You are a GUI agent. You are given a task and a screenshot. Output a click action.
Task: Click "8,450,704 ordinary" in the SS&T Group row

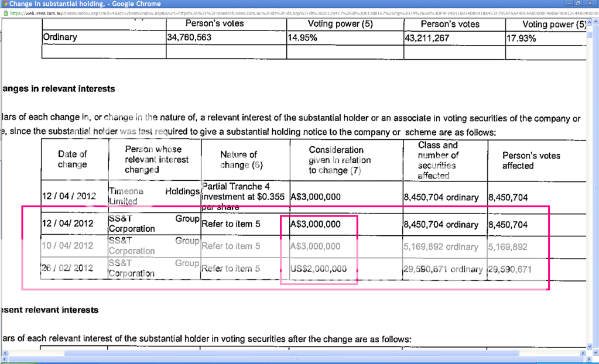[441, 225]
